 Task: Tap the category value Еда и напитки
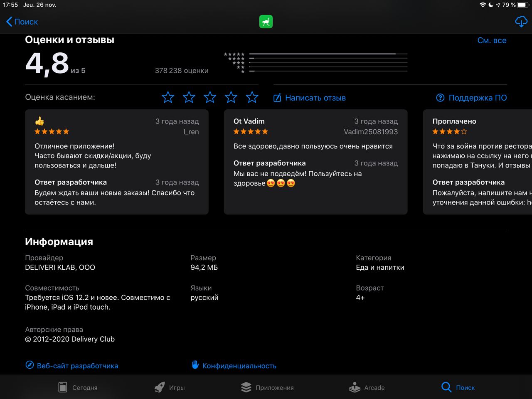380,267
